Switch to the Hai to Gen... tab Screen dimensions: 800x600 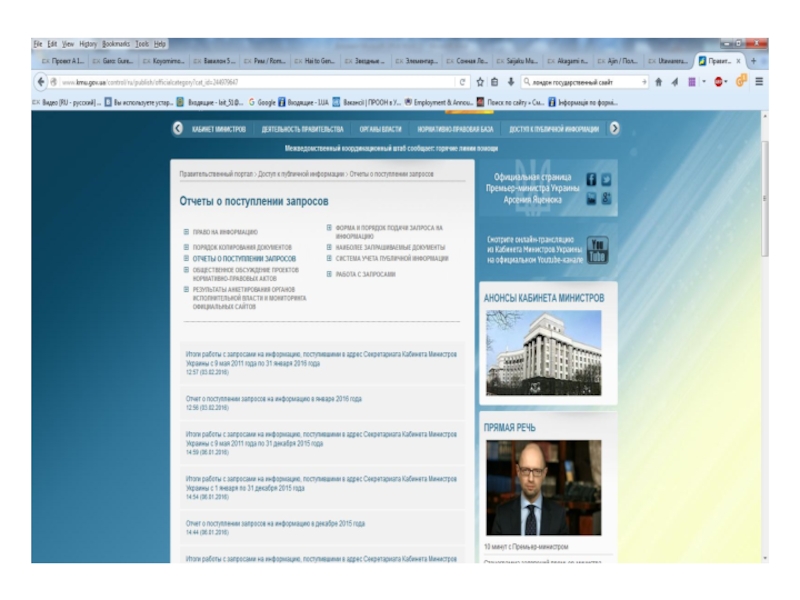[x=315, y=61]
